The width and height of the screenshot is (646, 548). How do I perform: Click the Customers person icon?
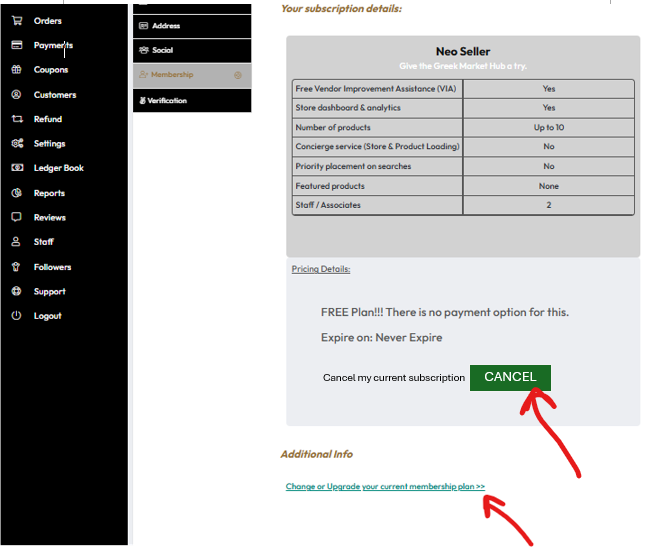16,95
